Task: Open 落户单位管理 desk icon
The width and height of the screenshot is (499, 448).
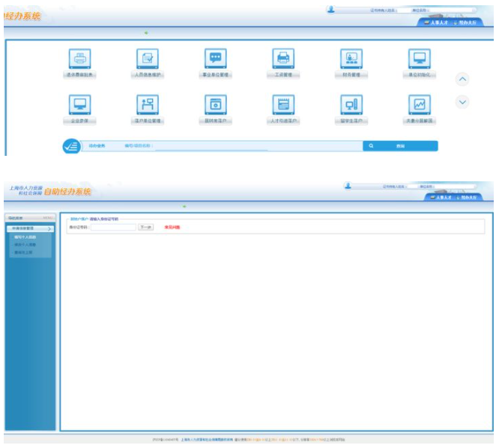Action: (148, 105)
